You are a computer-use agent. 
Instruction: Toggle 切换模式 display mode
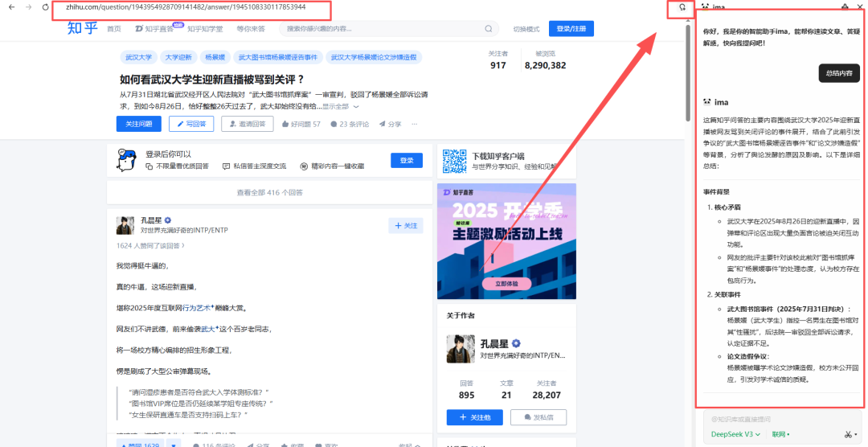pyautogui.click(x=526, y=29)
